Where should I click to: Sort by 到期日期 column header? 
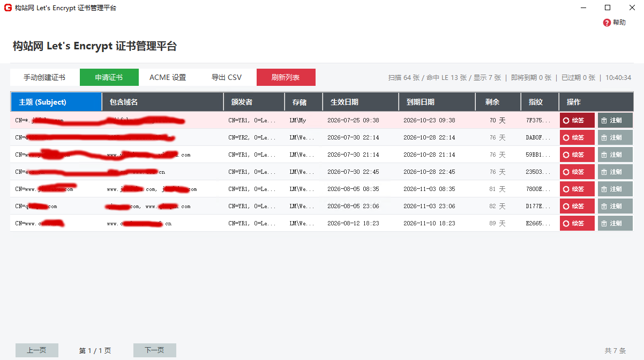[x=437, y=102]
